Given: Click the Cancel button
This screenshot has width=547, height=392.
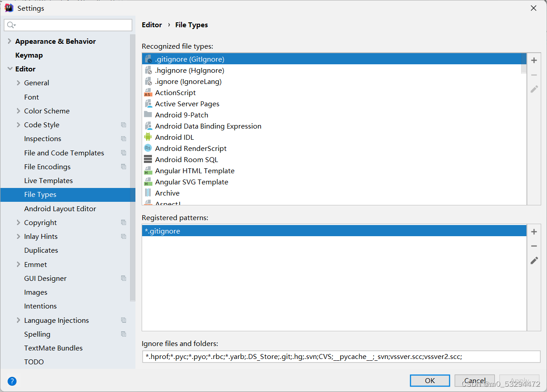Looking at the screenshot, I should [x=475, y=380].
